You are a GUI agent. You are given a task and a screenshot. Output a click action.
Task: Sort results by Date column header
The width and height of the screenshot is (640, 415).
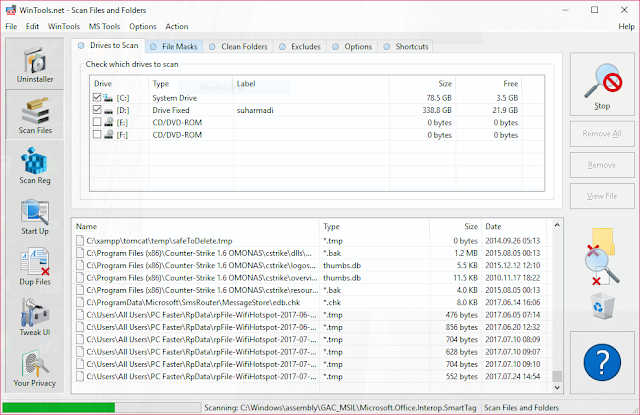point(514,226)
